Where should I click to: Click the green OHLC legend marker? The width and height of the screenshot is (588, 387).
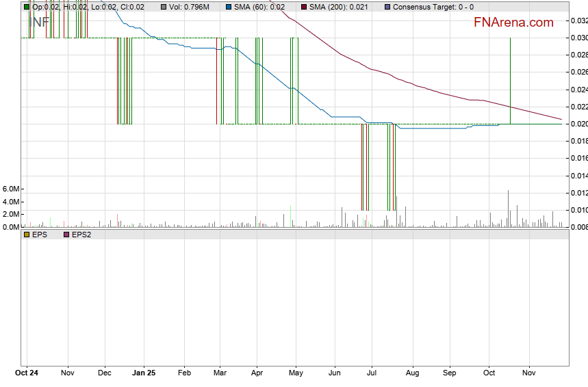pyautogui.click(x=27, y=7)
